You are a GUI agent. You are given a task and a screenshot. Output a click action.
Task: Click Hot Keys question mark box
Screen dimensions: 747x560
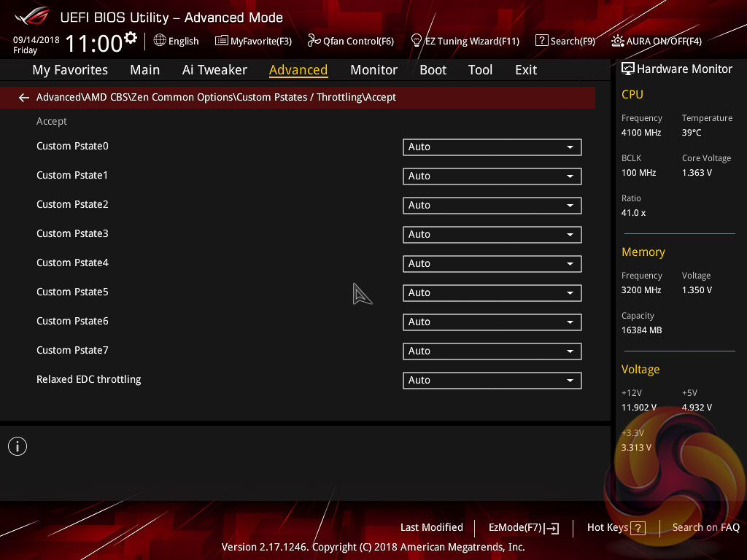pyautogui.click(x=638, y=528)
